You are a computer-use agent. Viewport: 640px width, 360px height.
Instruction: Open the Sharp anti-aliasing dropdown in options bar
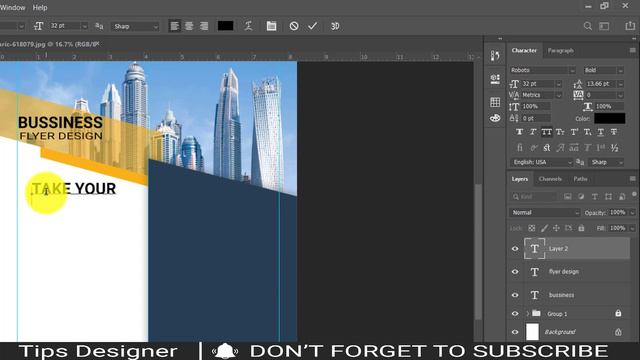(135, 27)
